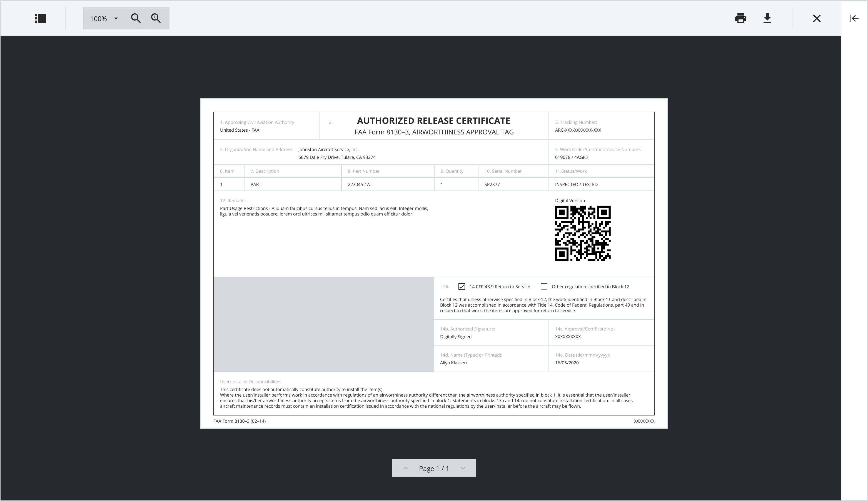868x501 pixels.
Task: Open the 100% zoom level dropdown
Action: (x=104, y=19)
